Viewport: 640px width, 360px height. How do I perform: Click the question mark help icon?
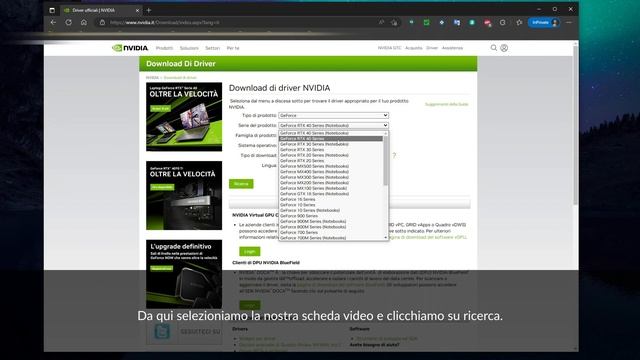pyautogui.click(x=394, y=155)
